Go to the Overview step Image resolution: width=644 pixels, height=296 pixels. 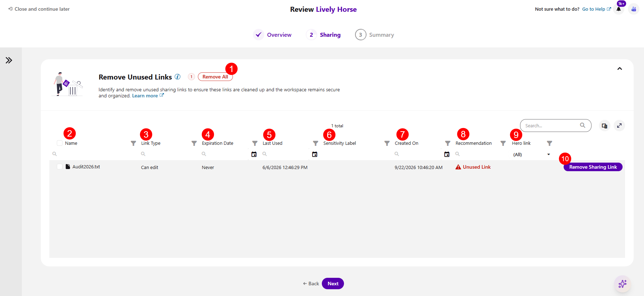[x=273, y=35]
